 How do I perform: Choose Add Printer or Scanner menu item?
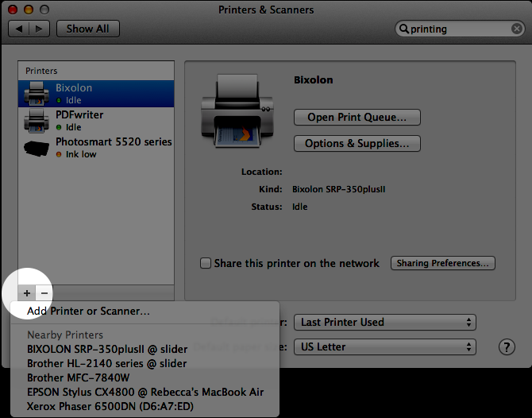(x=145, y=311)
